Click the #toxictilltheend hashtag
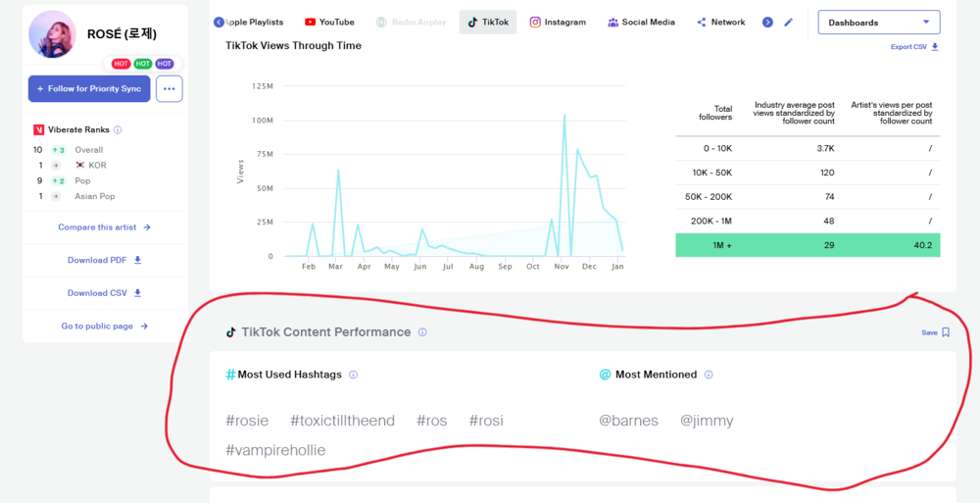The image size is (980, 503). [342, 421]
